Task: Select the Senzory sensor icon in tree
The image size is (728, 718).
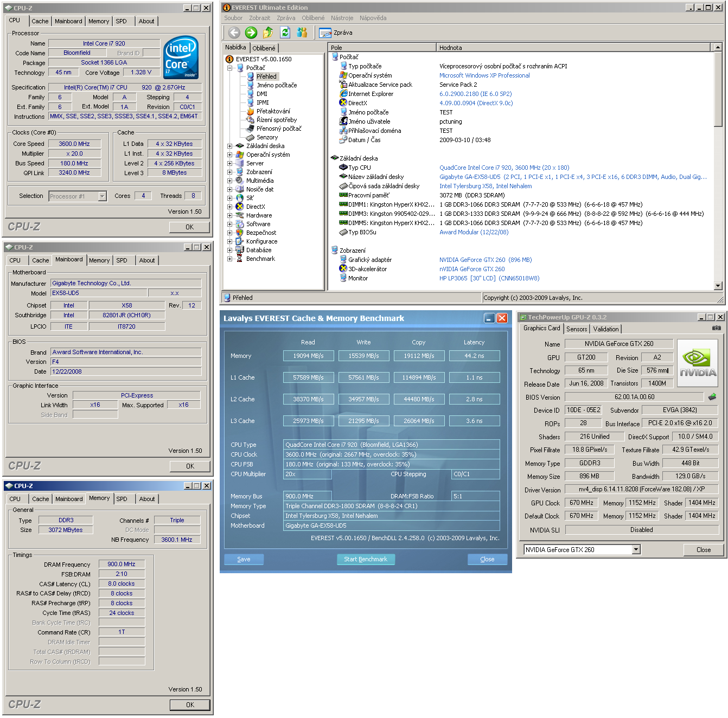Action: coord(250,137)
